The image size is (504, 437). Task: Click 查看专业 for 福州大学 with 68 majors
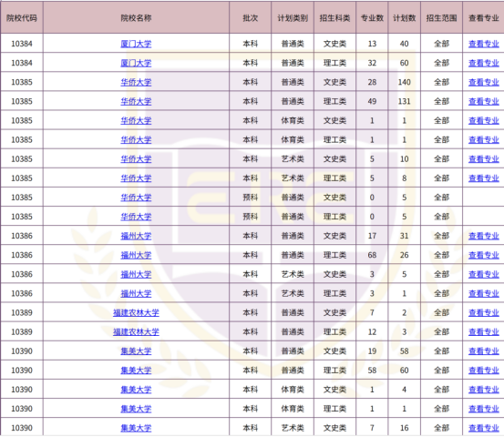(484, 255)
